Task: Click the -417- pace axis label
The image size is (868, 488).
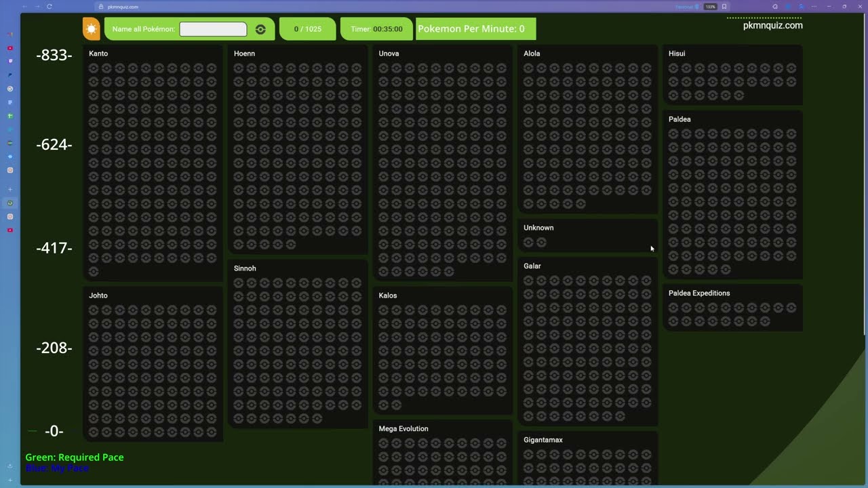Action: [x=54, y=248]
